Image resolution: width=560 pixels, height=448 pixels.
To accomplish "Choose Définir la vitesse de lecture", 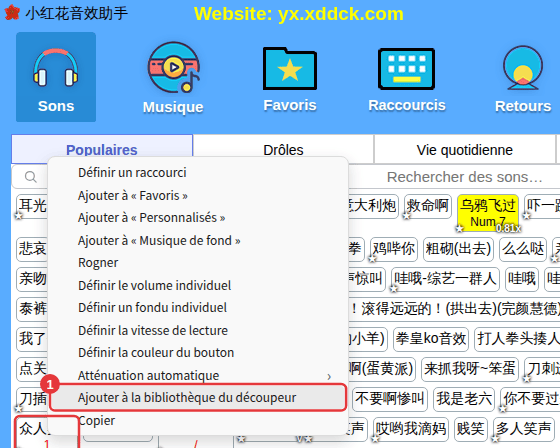I will pos(198,330).
